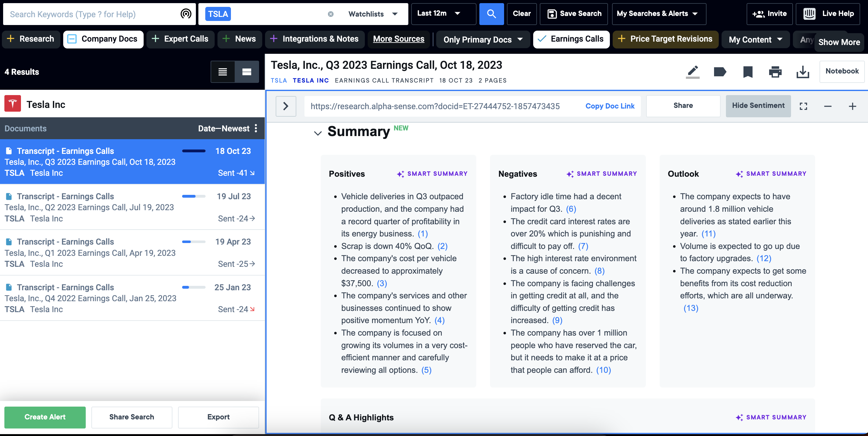Viewport: 868px width, 436px height.
Task: Open the Q4 2022 Earnings Call result
Action: [x=132, y=298]
